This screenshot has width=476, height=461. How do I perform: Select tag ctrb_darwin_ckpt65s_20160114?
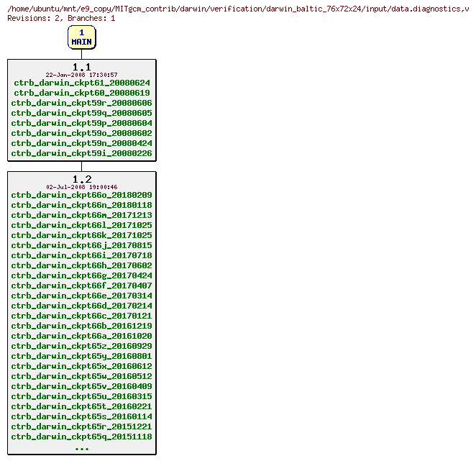pos(82,416)
